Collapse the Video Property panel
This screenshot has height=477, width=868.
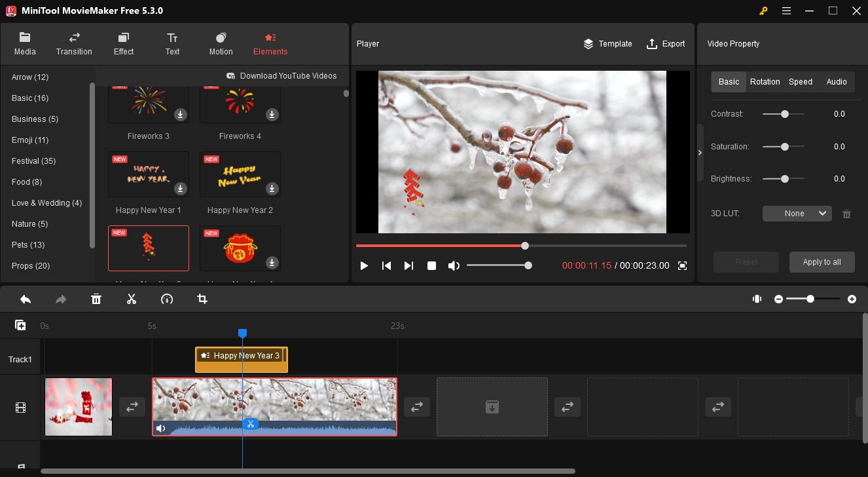click(700, 153)
